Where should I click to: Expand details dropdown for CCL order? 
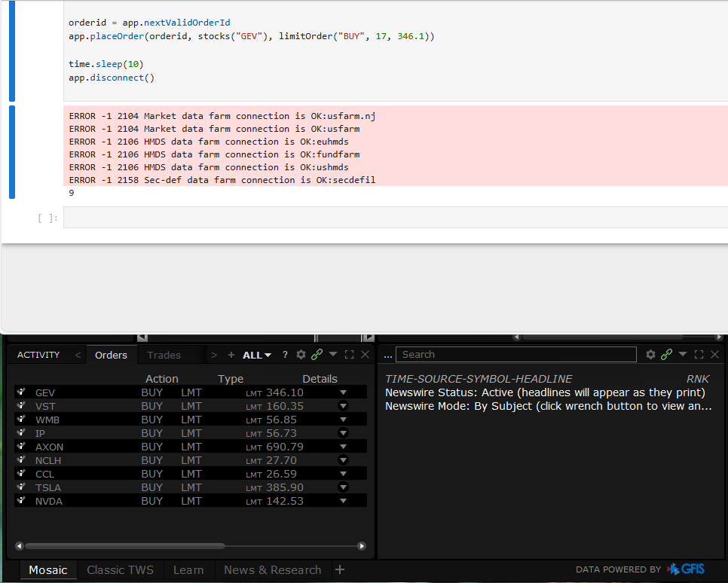coord(343,474)
